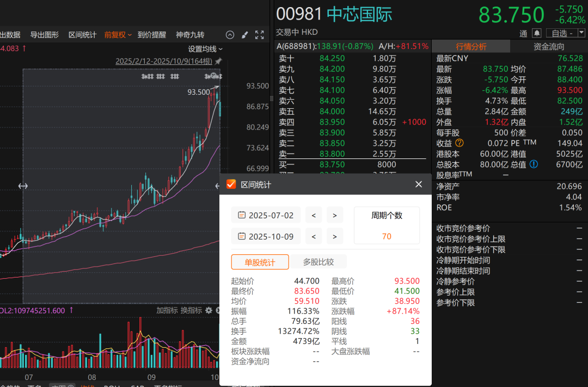This screenshot has height=387, width=588.
Task: Click the price alert bell icon
Action: pos(537,33)
